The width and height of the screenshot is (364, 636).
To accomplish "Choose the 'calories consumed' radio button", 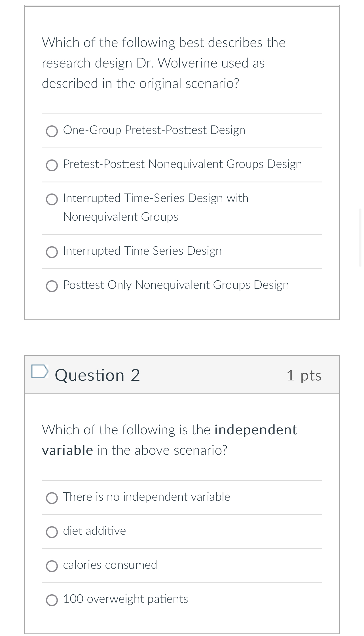I will [x=52, y=566].
